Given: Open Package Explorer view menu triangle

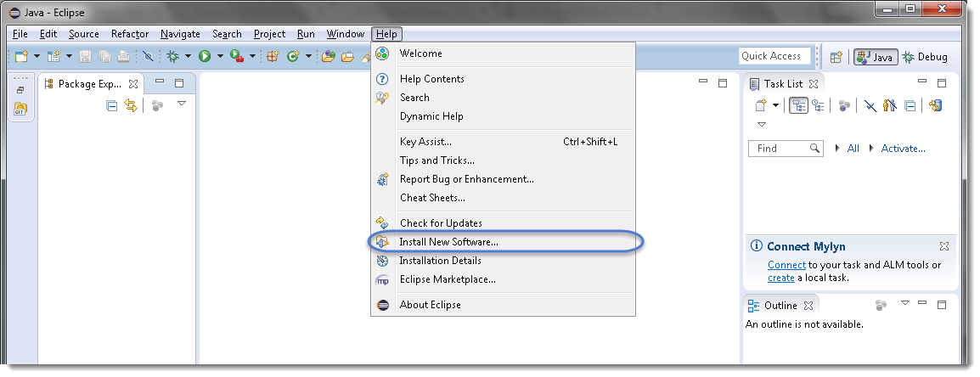Looking at the screenshot, I should click(x=182, y=103).
